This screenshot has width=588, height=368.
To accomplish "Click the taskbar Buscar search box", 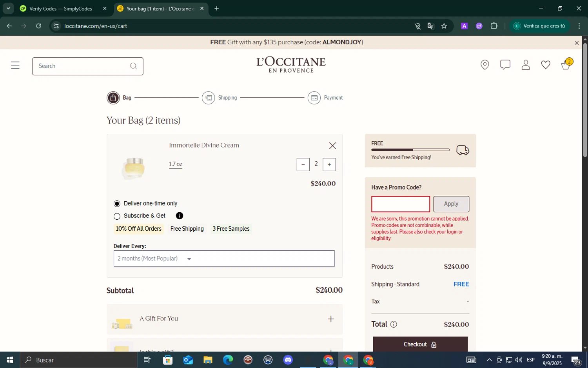I will click(78, 360).
